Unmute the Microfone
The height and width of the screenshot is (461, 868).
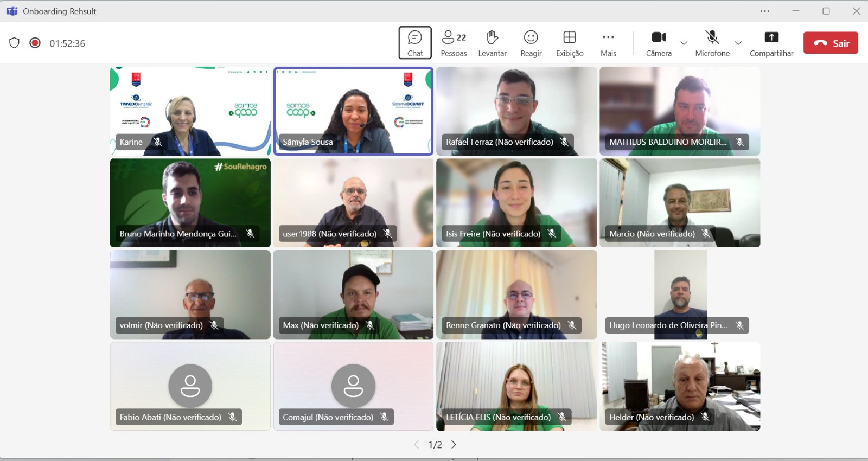712,43
